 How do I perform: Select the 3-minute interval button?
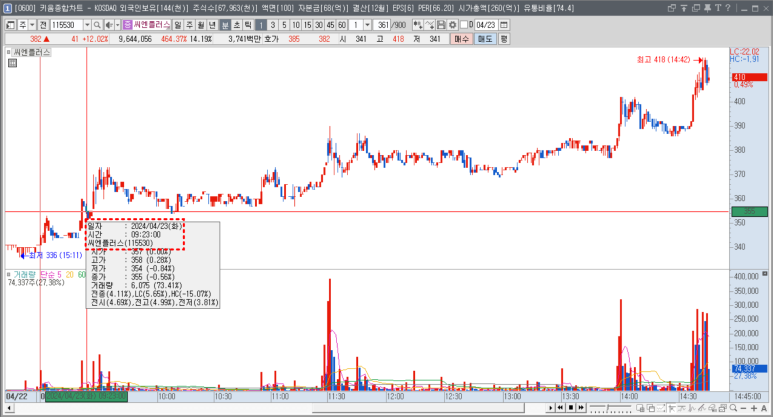pyautogui.click(x=273, y=25)
